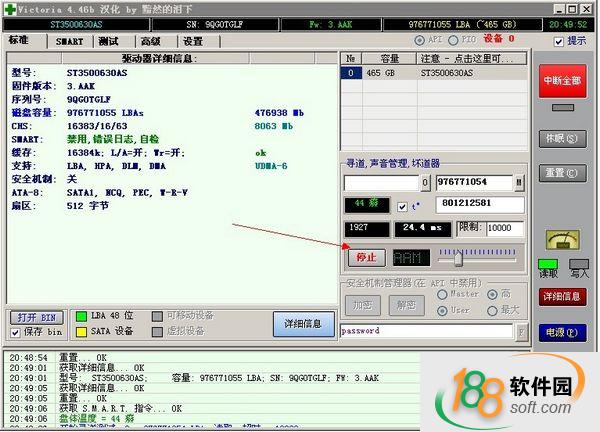
Task: Click the gray 虚拟设备 indicator square
Action: click(157, 332)
